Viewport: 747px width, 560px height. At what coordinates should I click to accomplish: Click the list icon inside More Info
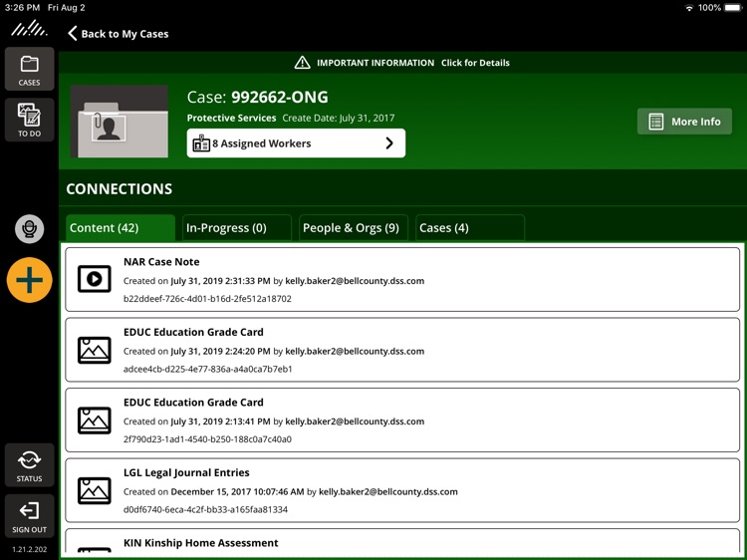[656, 122]
